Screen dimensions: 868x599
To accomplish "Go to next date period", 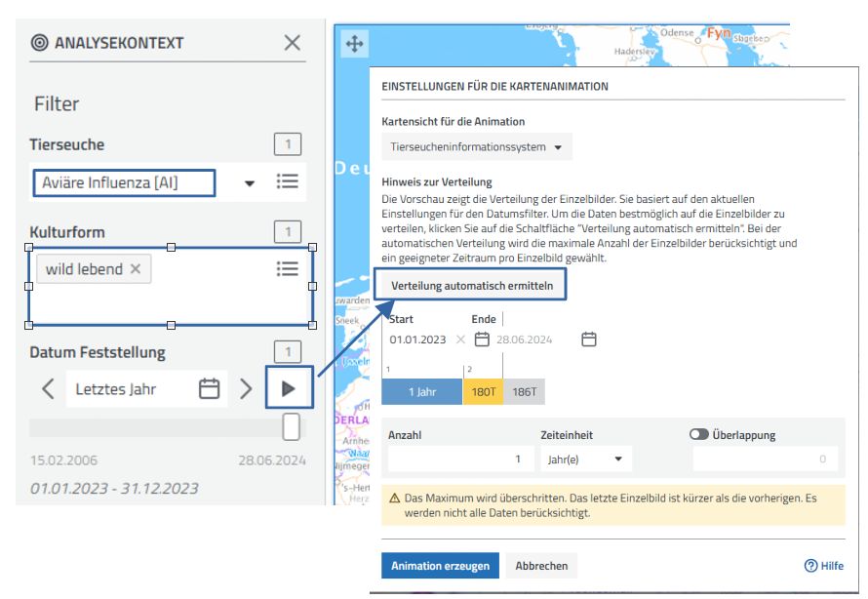I will pos(246,389).
